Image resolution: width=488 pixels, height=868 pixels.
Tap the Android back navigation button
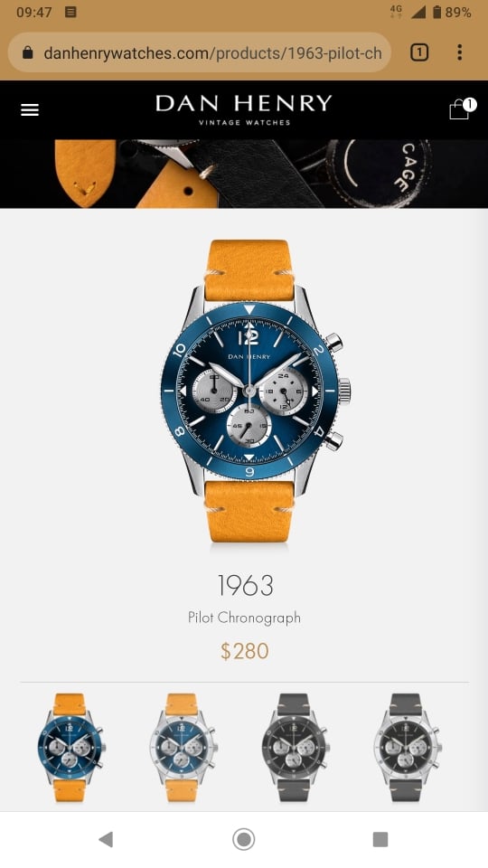pyautogui.click(x=106, y=839)
